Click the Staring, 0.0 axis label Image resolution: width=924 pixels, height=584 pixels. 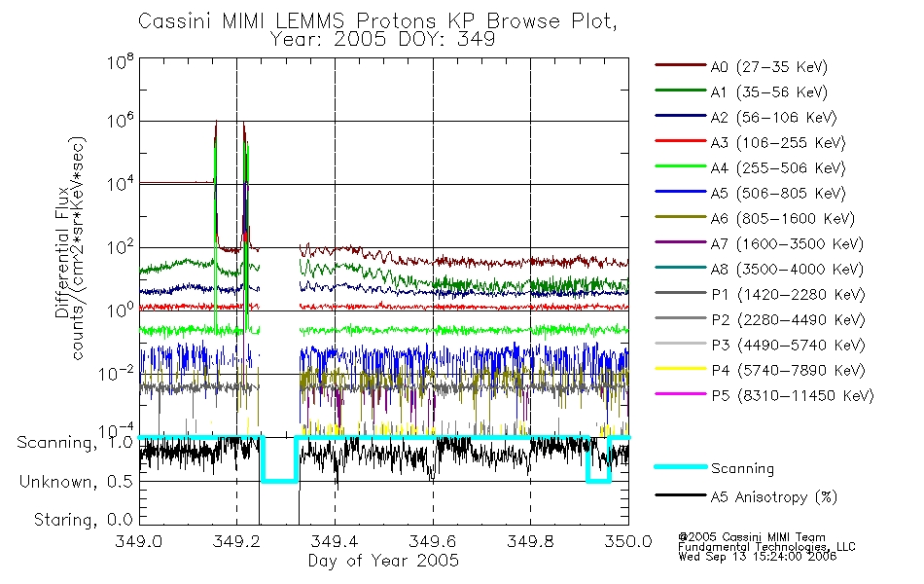tap(84, 520)
